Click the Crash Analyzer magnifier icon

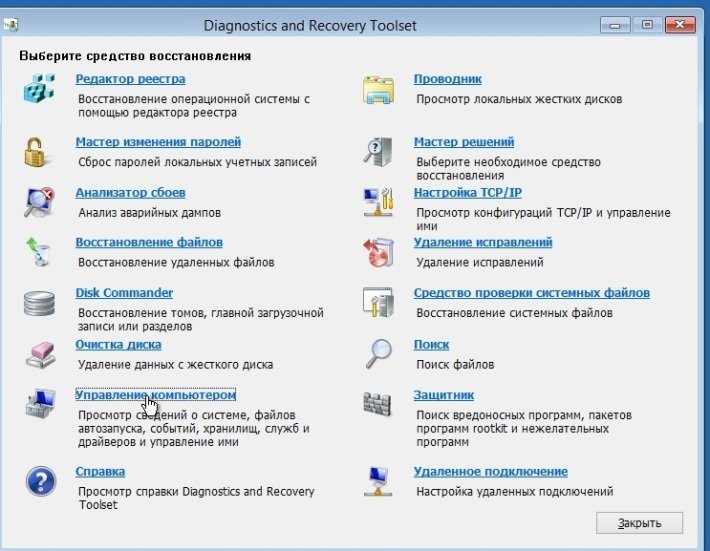(38, 203)
